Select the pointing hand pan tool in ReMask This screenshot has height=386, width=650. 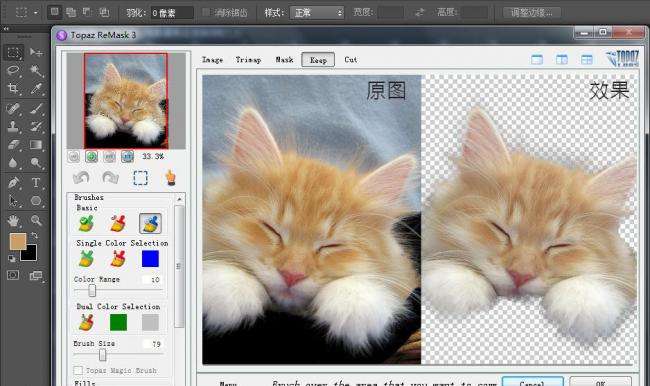point(170,178)
